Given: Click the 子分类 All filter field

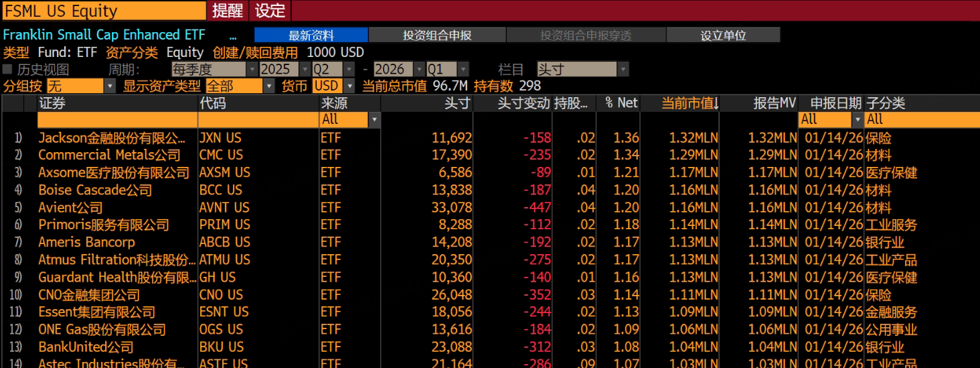Looking at the screenshot, I should [922, 119].
